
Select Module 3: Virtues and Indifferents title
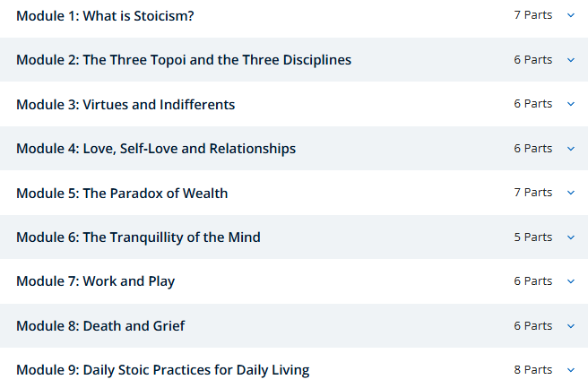[x=125, y=105]
